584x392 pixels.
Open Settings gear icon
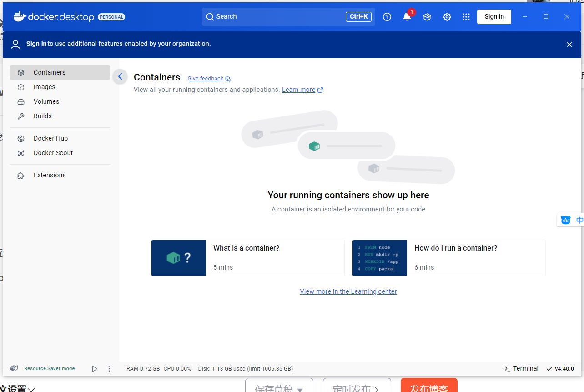coord(447,17)
